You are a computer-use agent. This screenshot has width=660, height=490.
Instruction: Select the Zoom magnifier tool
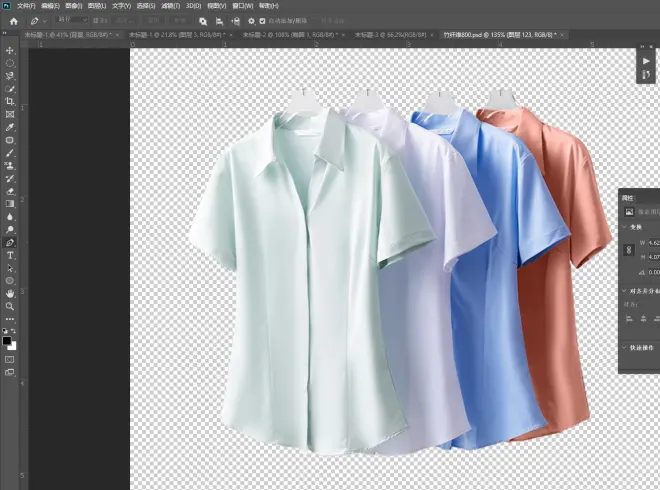10,307
